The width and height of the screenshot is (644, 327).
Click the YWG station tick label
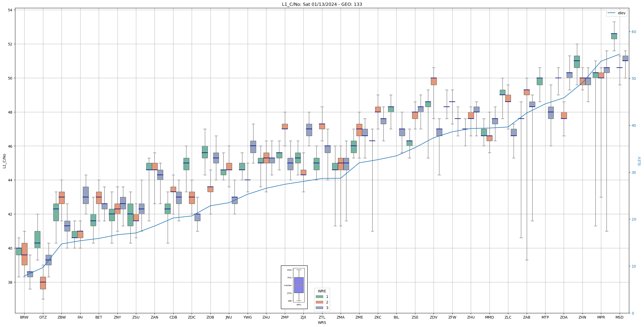click(247, 317)
